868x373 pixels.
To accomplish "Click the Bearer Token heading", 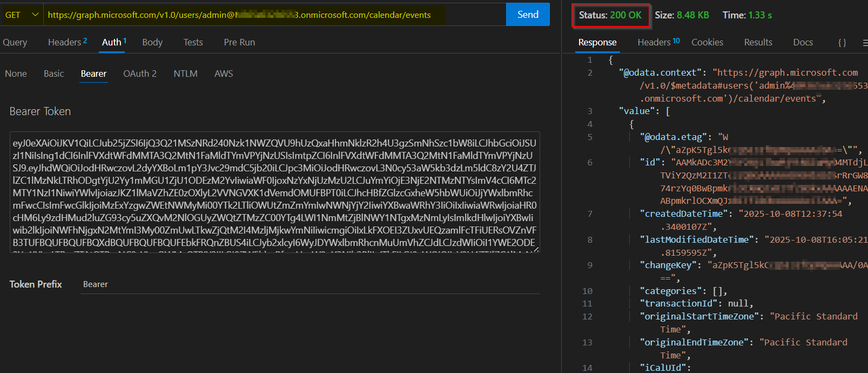I will (40, 111).
